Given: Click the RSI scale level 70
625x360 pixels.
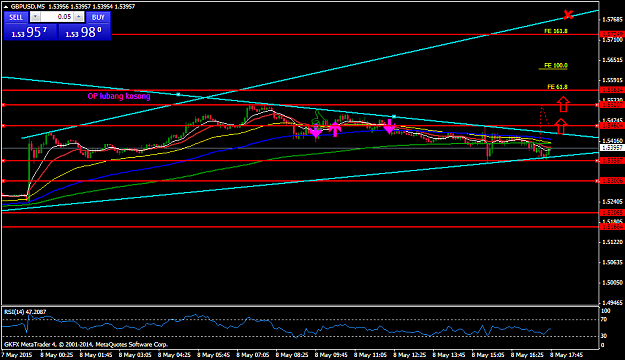Looking at the screenshot, I should pos(604,319).
